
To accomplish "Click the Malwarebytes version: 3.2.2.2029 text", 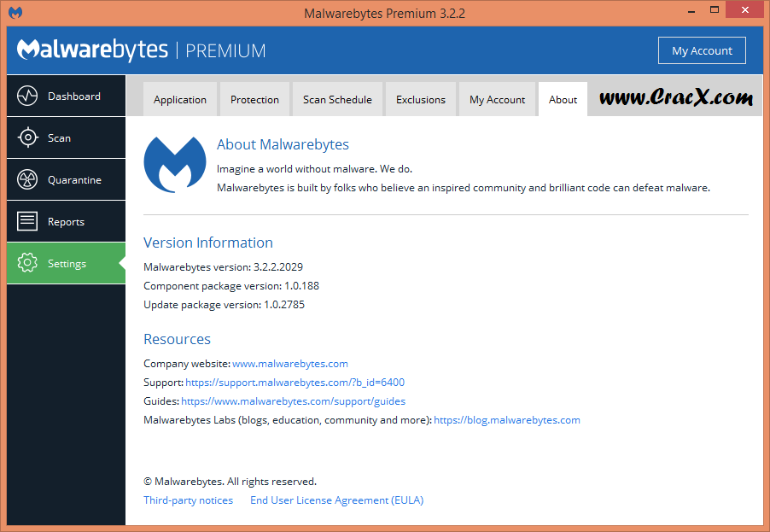I will tap(223, 266).
